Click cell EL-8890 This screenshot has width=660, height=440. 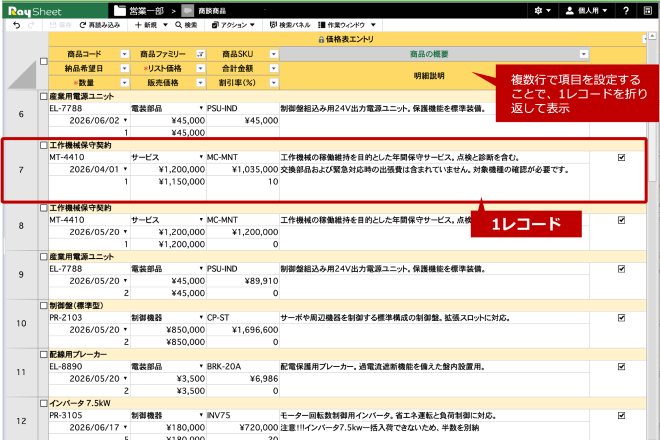point(89,366)
